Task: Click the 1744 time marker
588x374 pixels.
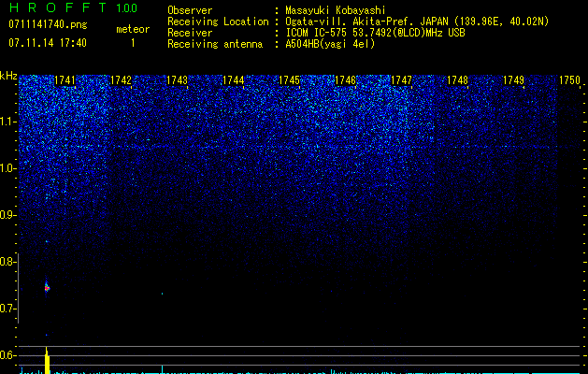Action: click(234, 80)
